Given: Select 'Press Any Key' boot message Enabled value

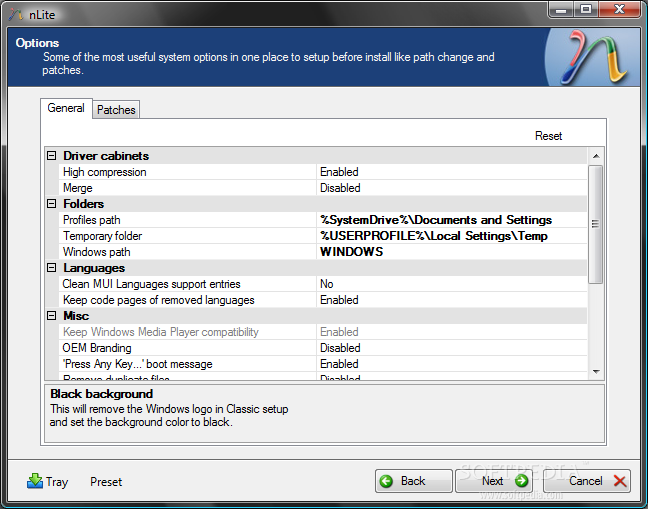Looking at the screenshot, I should (x=452, y=364).
